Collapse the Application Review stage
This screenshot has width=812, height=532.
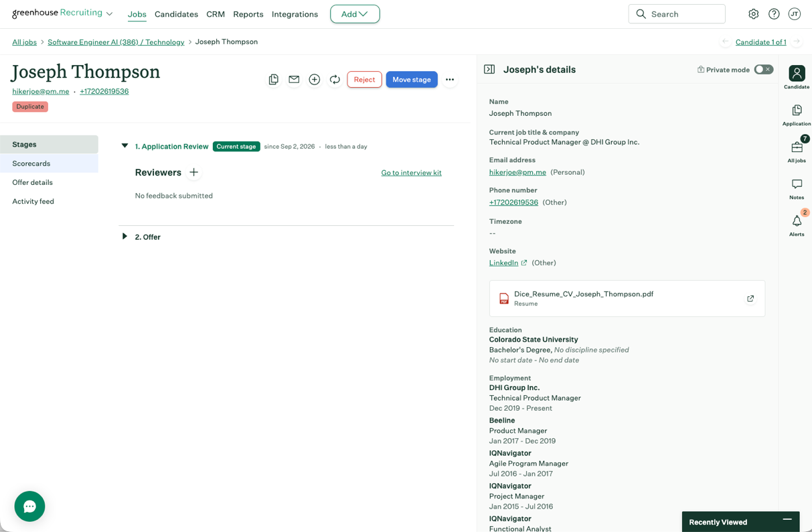point(125,146)
